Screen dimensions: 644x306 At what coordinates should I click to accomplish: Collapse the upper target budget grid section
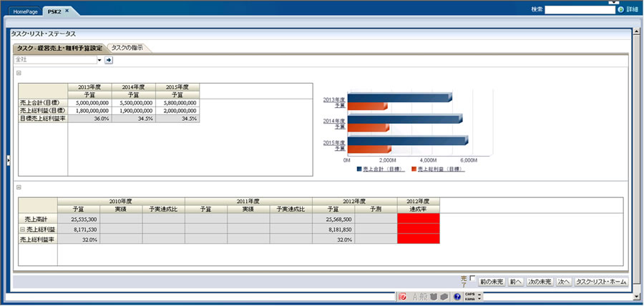click(x=19, y=73)
